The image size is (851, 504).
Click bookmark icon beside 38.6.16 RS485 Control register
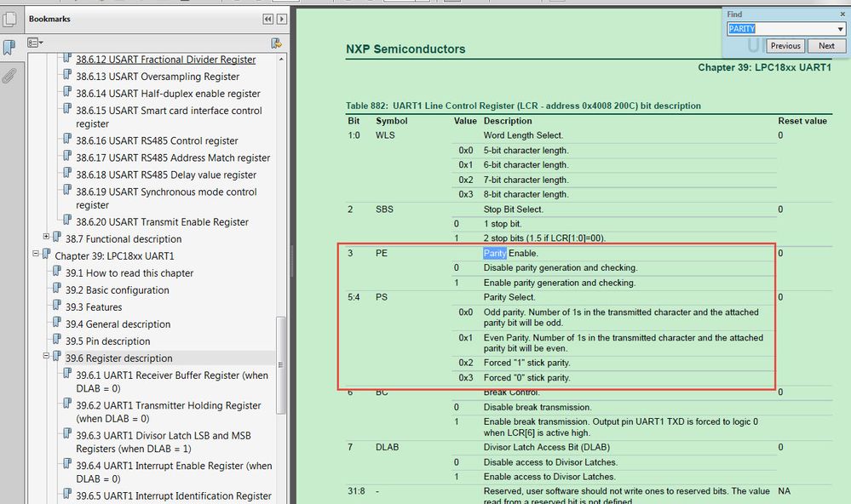[67, 138]
